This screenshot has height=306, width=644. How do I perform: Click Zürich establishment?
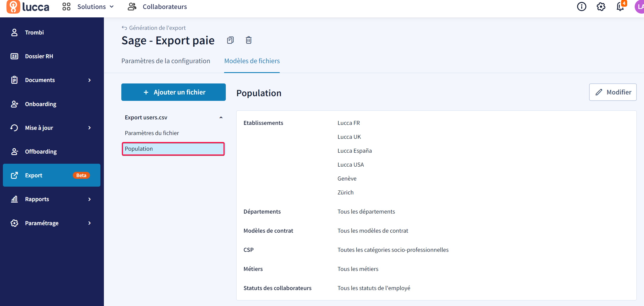(x=345, y=192)
